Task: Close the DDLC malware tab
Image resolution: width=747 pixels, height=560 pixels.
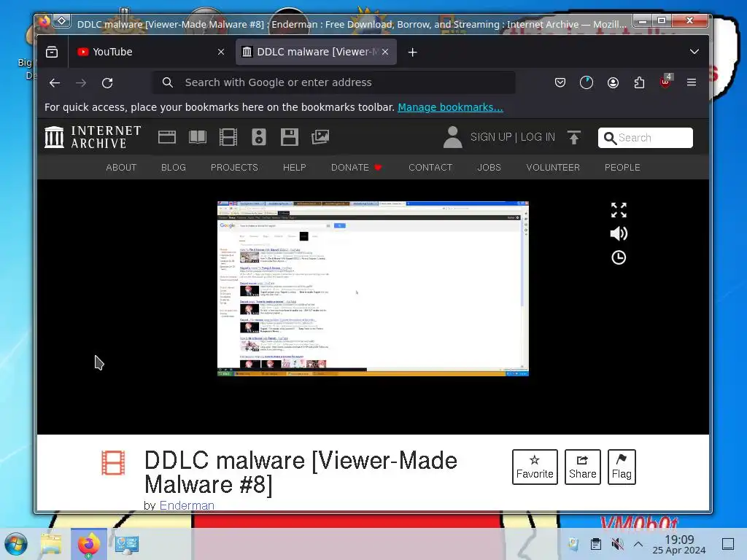Action: tap(385, 52)
